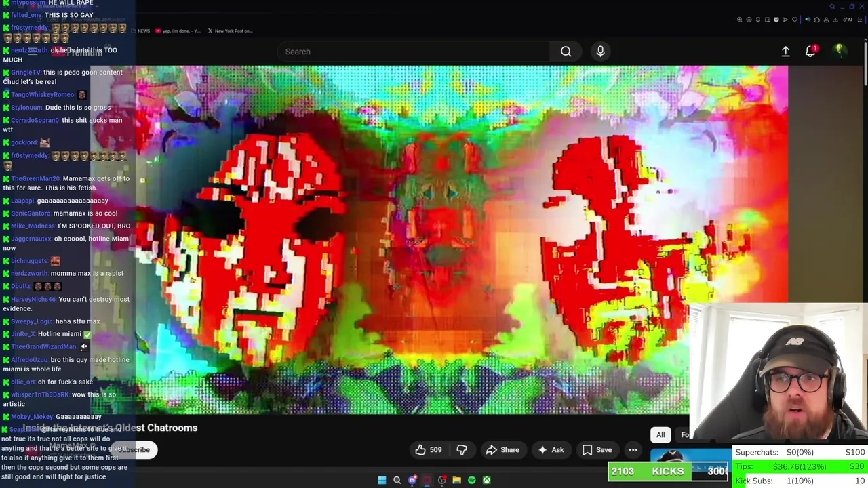The image size is (868, 488).
Task: Click the title bar search tabs icon
Action: [x=832, y=7]
